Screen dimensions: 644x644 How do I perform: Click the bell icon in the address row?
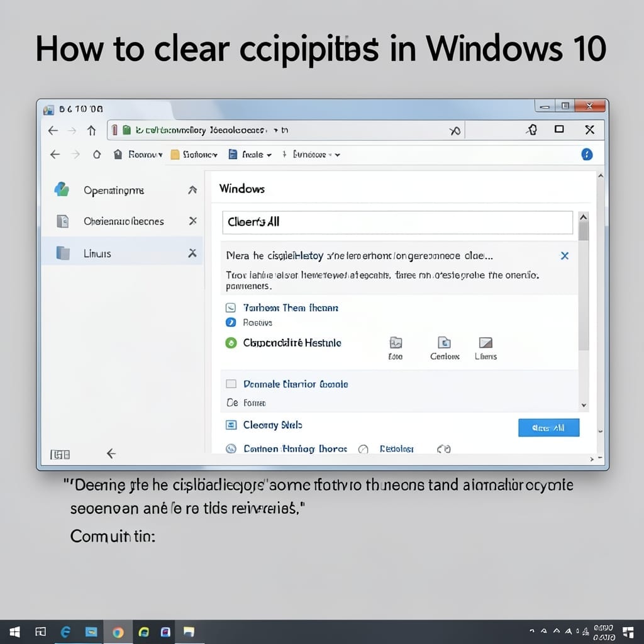[532, 130]
